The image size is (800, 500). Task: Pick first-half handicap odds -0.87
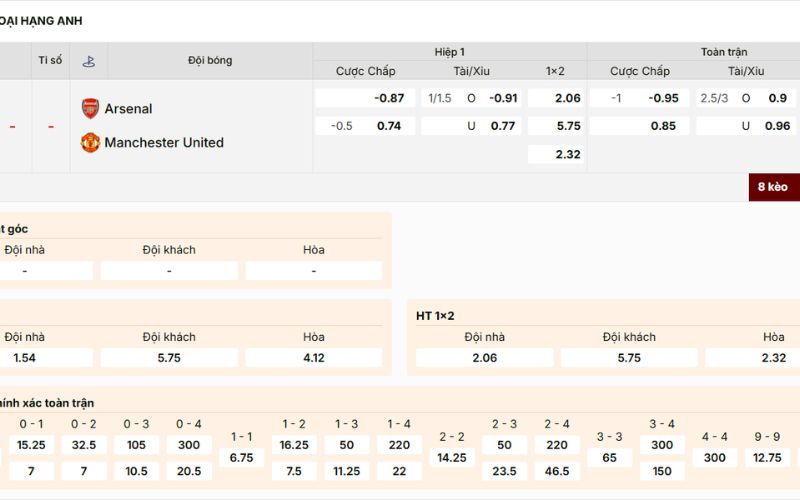(x=365, y=98)
